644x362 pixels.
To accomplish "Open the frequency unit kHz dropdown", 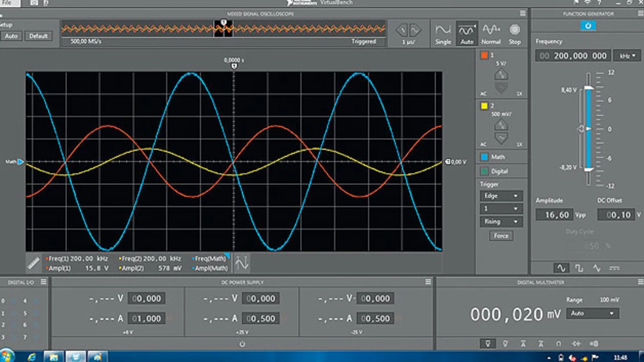I will pos(627,56).
